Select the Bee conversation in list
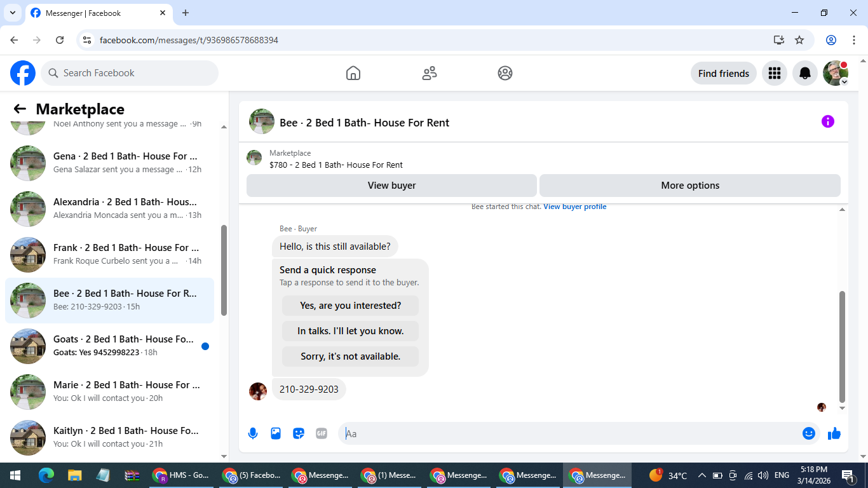868x488 pixels. (109, 301)
